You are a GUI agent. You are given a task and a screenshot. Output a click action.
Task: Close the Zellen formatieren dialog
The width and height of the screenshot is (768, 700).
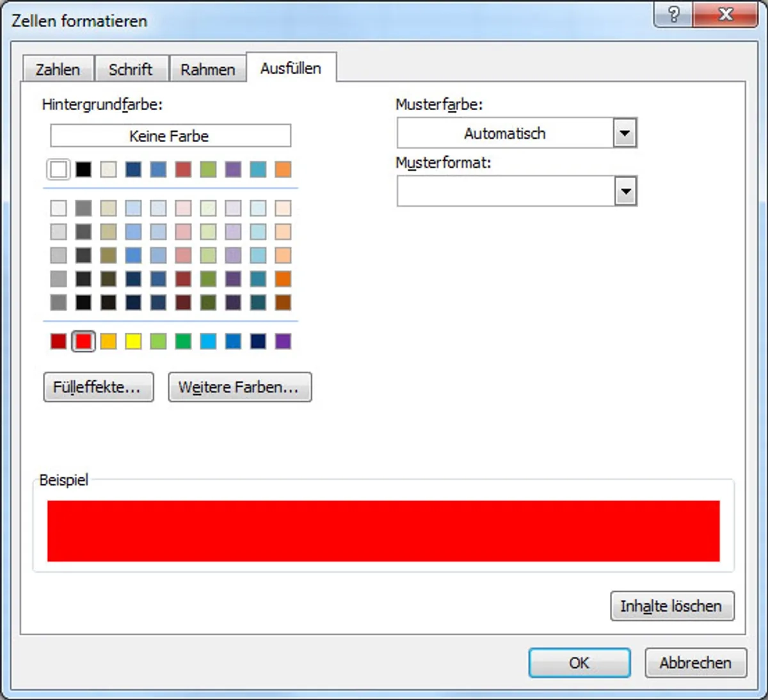(x=726, y=14)
